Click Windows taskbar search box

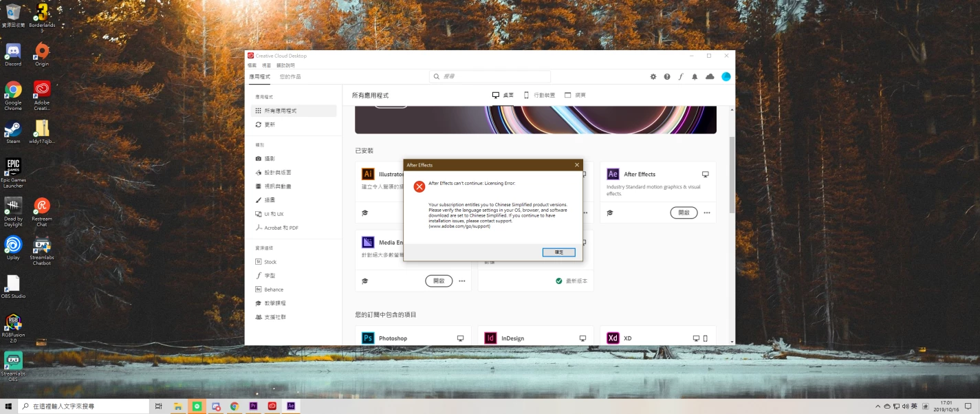[83, 406]
